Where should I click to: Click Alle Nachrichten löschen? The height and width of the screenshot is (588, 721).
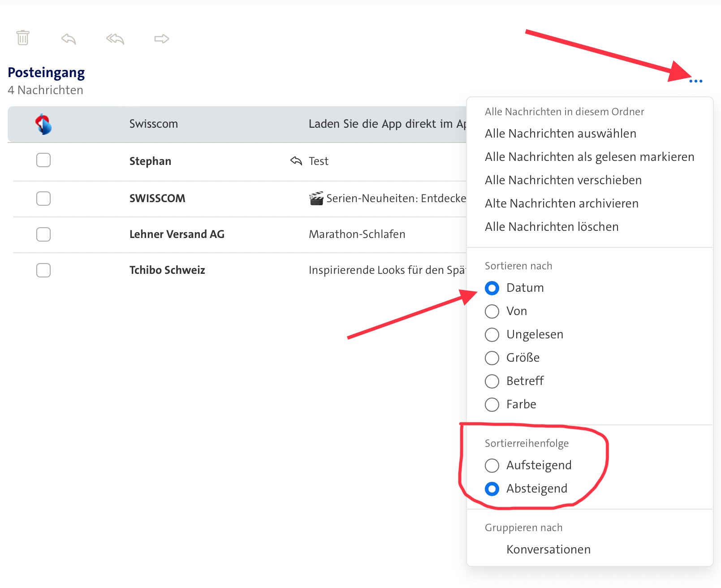pos(551,227)
